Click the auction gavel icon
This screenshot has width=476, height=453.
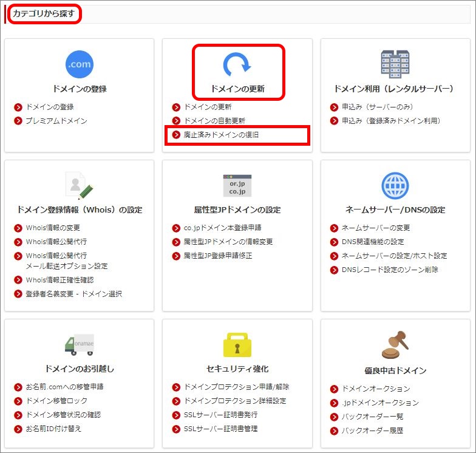[x=395, y=345]
